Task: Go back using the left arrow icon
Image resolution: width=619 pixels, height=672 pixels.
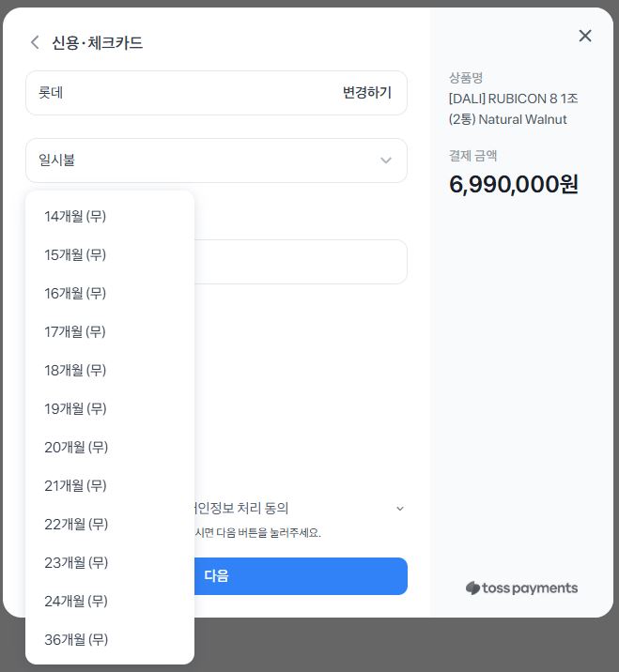Action: [x=35, y=42]
